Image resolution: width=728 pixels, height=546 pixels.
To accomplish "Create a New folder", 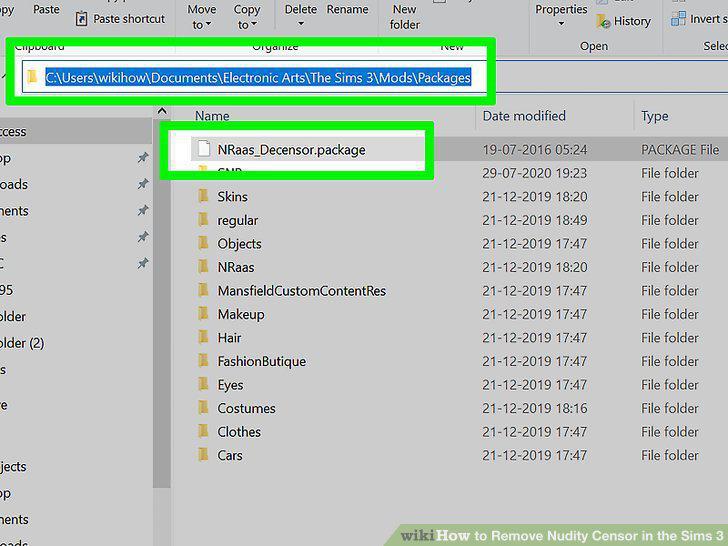I will (405, 17).
